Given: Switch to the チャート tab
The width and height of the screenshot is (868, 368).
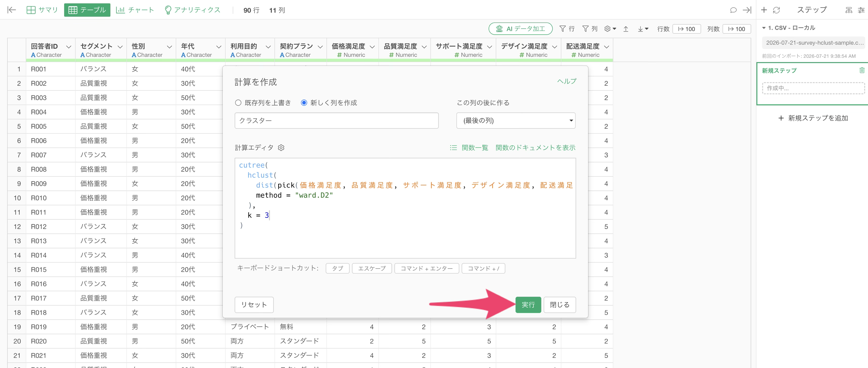Looking at the screenshot, I should point(135,10).
